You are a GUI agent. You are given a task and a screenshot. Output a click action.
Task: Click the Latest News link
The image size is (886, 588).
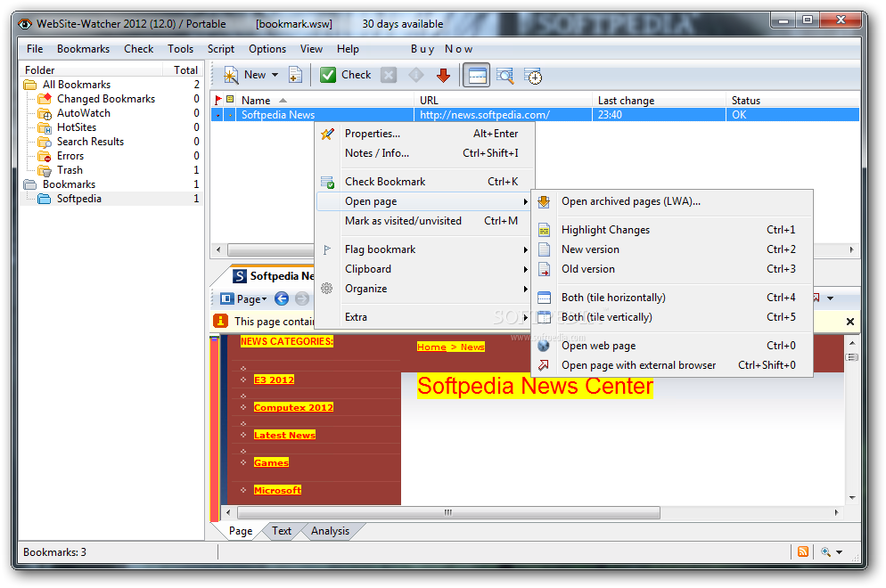coord(285,435)
